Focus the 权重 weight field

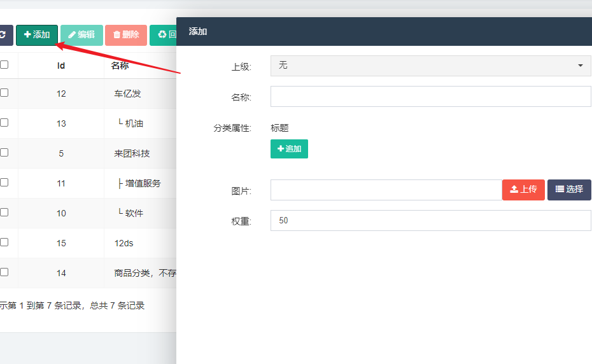click(x=430, y=221)
